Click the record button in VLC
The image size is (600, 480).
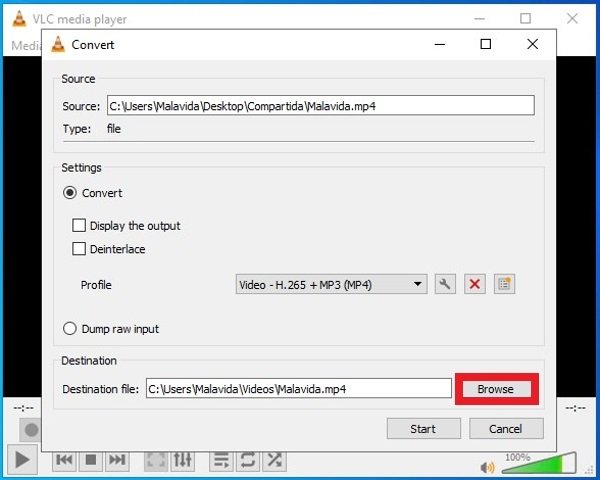coord(31,430)
